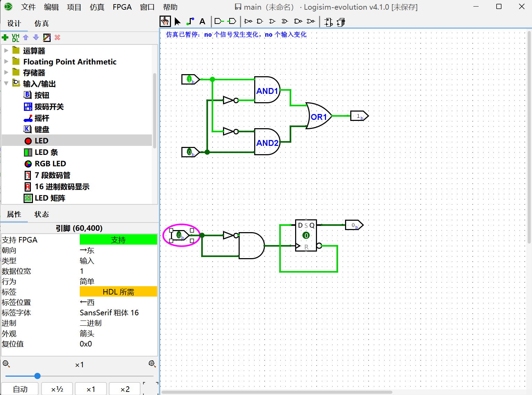532x395 pixels.
Task: Expand the Floating Point Arithmetic folder
Action: (x=6, y=62)
